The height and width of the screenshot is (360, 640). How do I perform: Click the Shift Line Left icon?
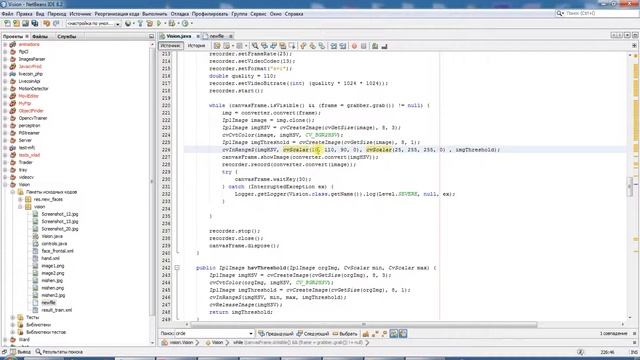click(333, 46)
